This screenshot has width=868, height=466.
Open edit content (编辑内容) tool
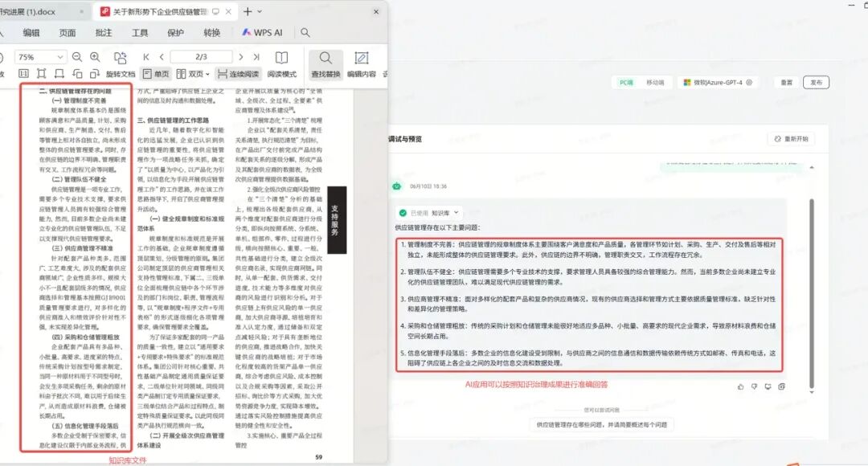coord(362,65)
